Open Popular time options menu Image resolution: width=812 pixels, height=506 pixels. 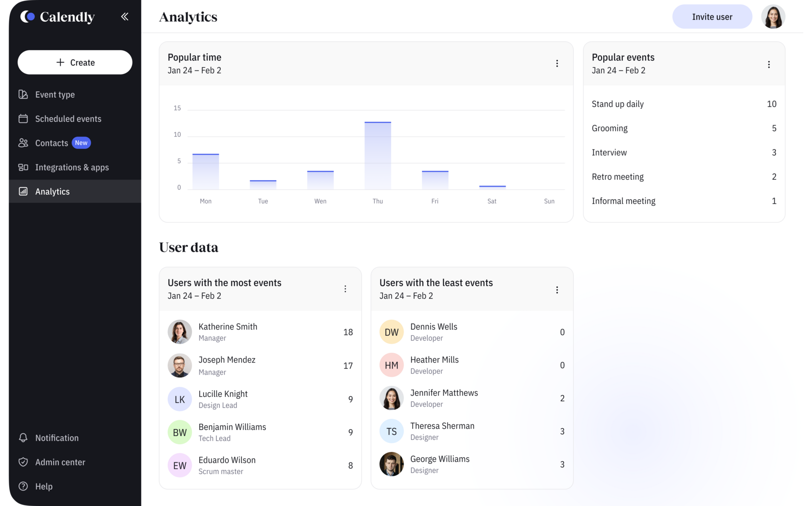[557, 64]
